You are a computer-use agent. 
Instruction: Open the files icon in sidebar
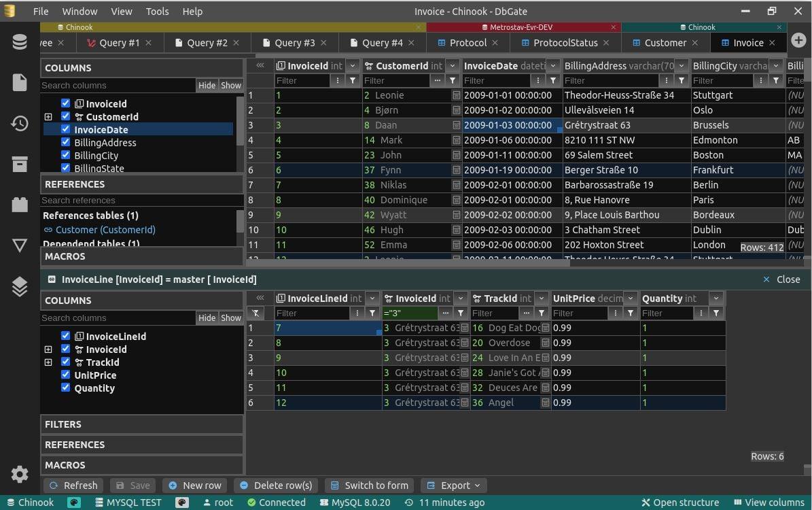point(20,82)
